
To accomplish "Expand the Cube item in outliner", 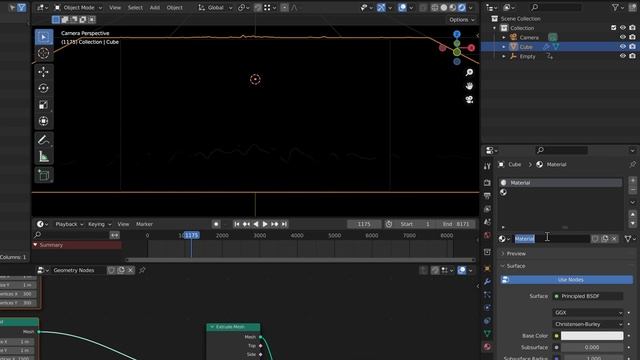I will click(x=503, y=47).
